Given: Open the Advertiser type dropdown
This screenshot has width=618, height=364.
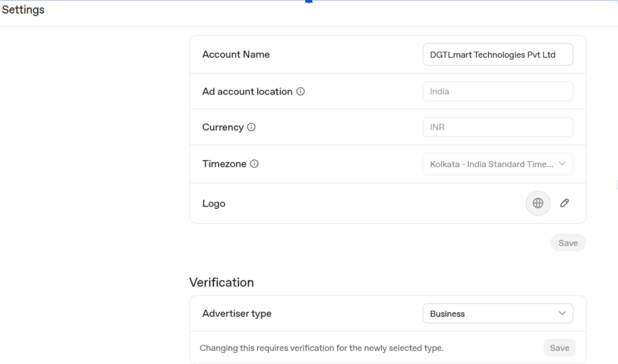Looking at the screenshot, I should [498, 314].
